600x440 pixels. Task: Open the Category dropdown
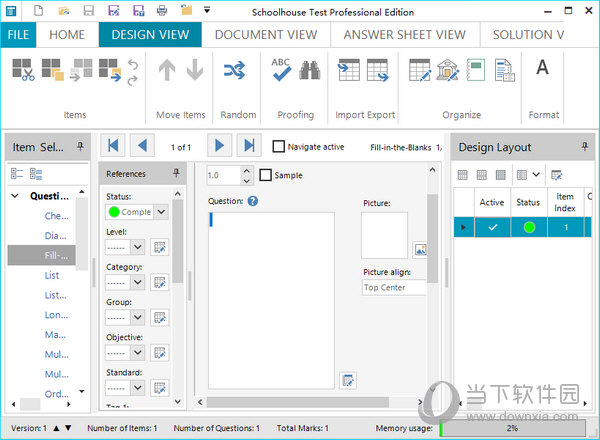[137, 282]
